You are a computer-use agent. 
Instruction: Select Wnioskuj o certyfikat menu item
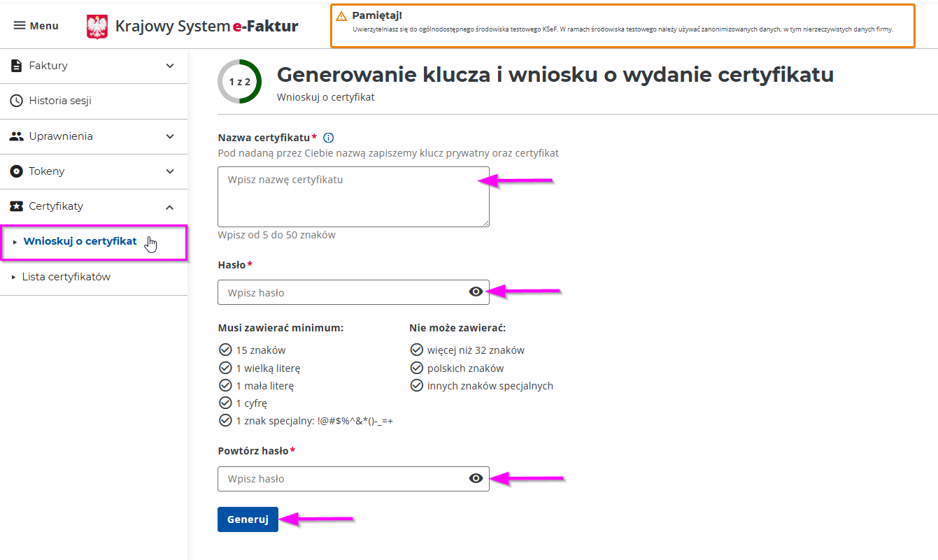click(x=80, y=241)
